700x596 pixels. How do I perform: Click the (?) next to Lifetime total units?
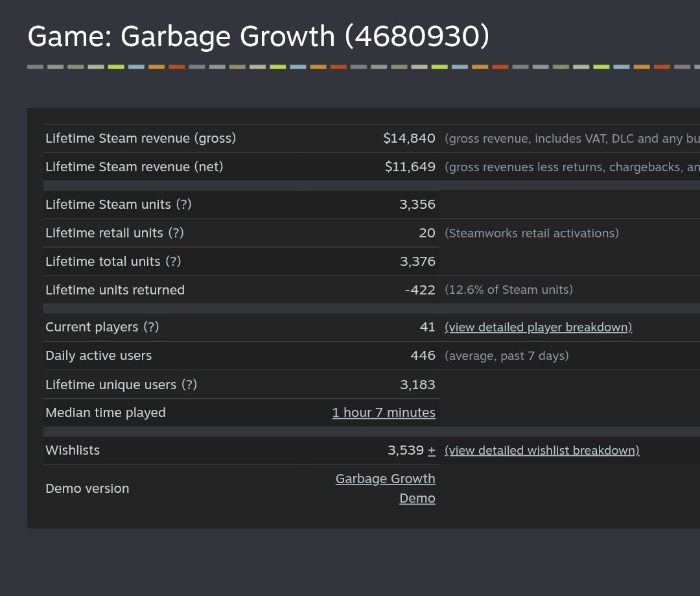(173, 261)
